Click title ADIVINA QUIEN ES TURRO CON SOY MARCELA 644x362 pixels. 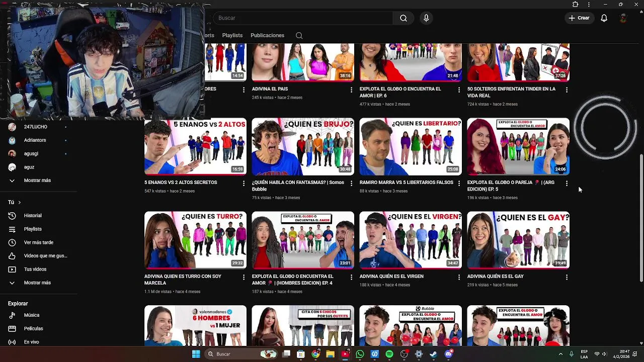[183, 280]
